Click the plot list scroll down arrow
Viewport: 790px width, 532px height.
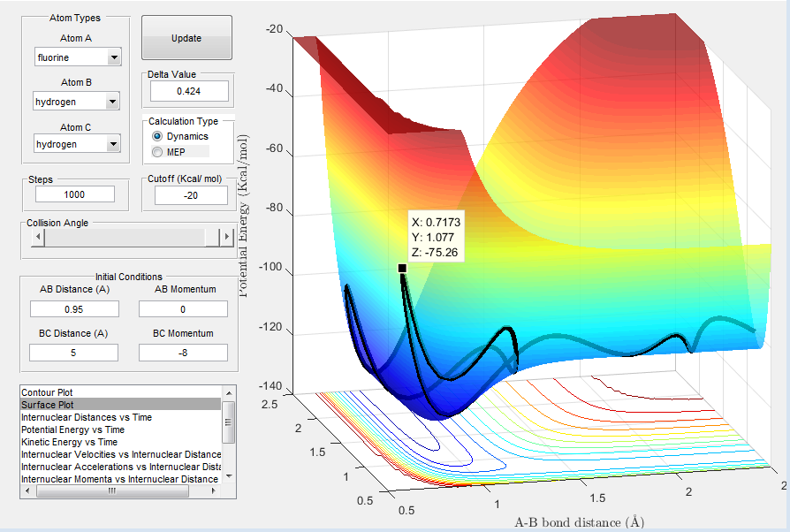[229, 476]
